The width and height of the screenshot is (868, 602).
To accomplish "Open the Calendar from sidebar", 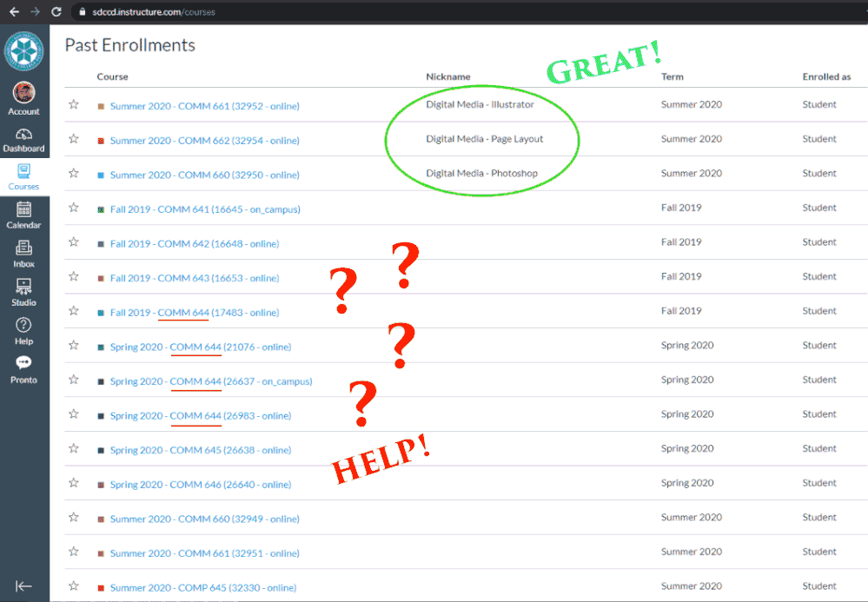I will point(23,215).
